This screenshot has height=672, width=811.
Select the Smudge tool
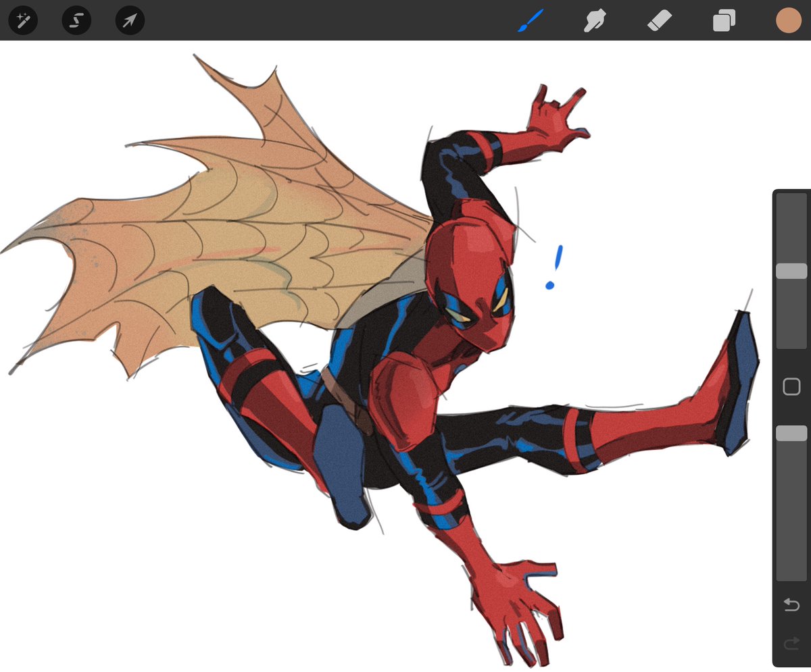pos(594,20)
